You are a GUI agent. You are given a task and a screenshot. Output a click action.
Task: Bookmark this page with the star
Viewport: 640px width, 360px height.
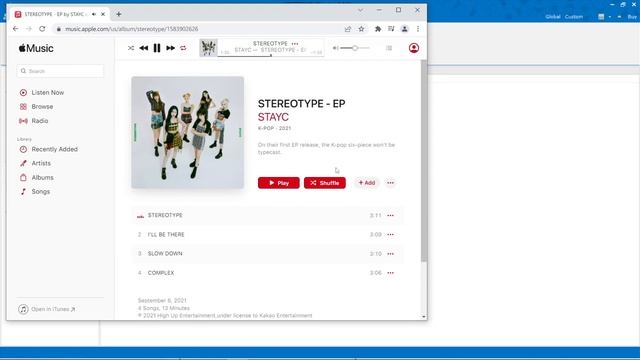pos(361,29)
